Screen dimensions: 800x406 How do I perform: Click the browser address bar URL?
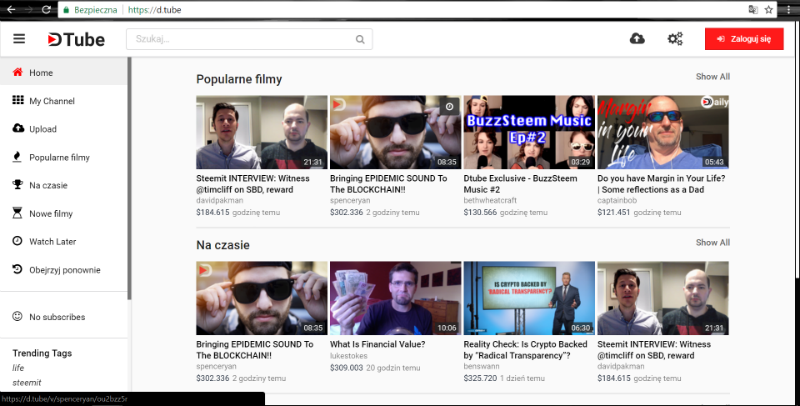pyautogui.click(x=155, y=10)
